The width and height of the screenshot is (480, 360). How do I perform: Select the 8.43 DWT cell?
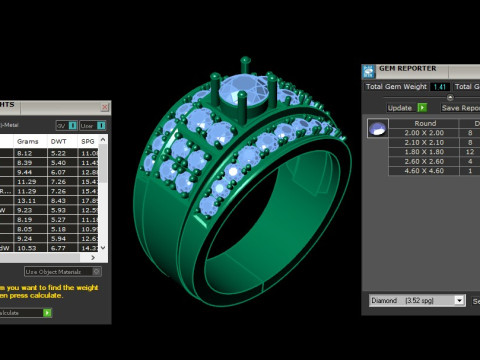[x=62, y=201]
